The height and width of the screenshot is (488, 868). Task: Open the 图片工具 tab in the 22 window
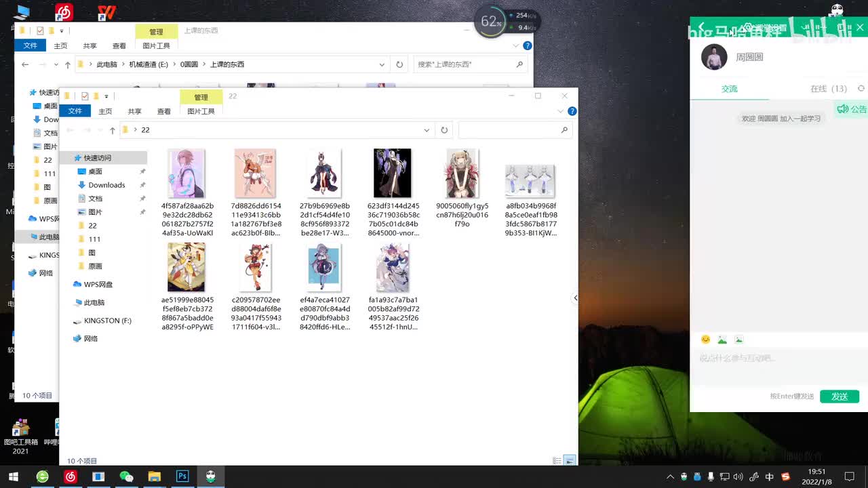[201, 111]
